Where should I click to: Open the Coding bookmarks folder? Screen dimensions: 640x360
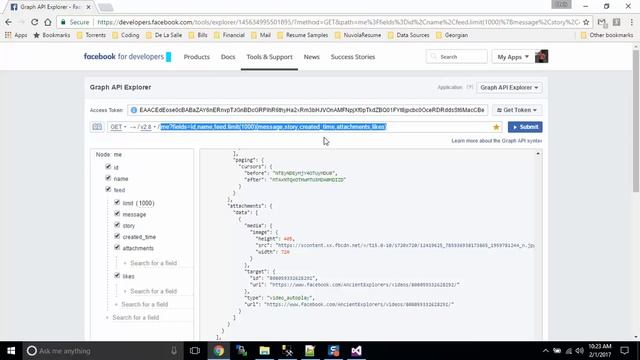tap(126, 35)
